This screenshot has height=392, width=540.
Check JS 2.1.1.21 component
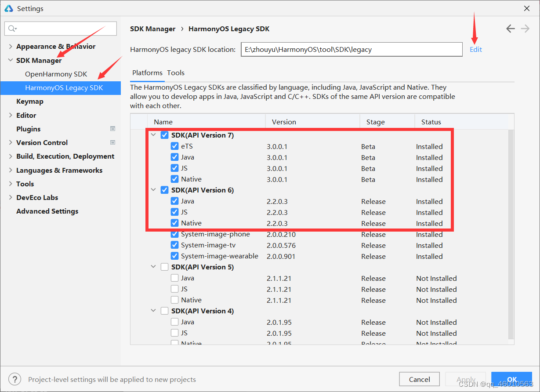tap(174, 289)
